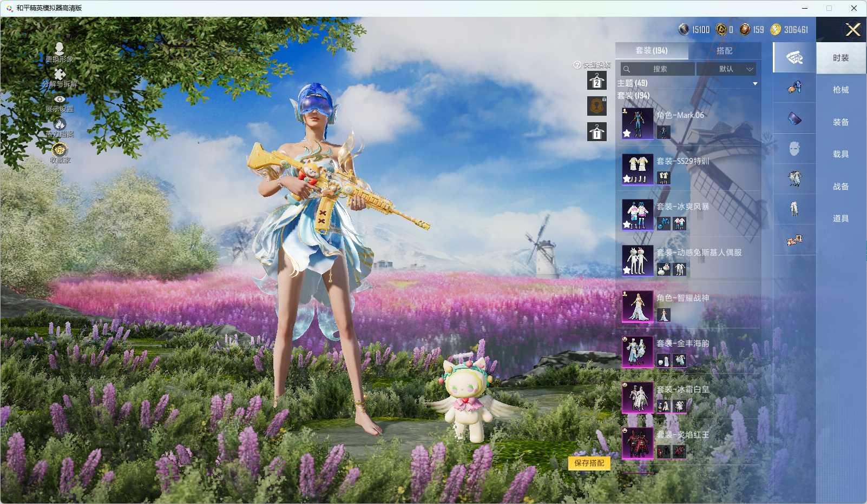Select the 角色-Mark.06 outfit thumbnail
Screen dimensions: 867x504
[x=638, y=123]
